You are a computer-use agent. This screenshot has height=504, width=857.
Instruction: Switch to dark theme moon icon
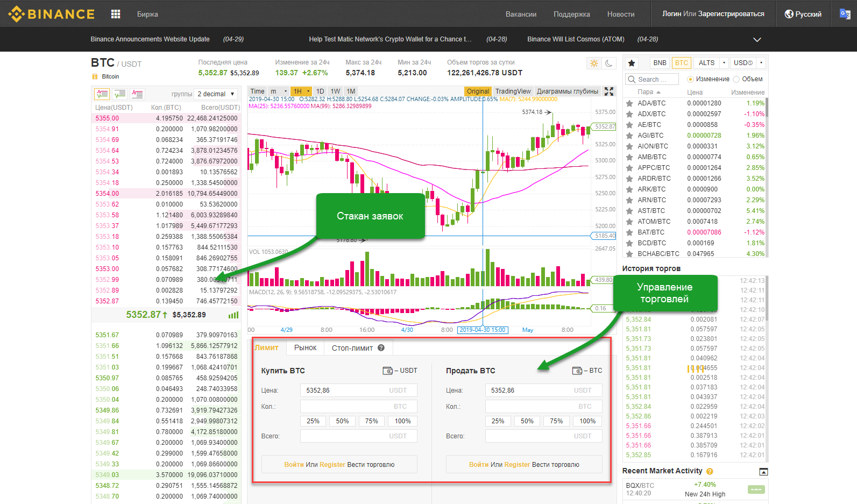click(609, 63)
